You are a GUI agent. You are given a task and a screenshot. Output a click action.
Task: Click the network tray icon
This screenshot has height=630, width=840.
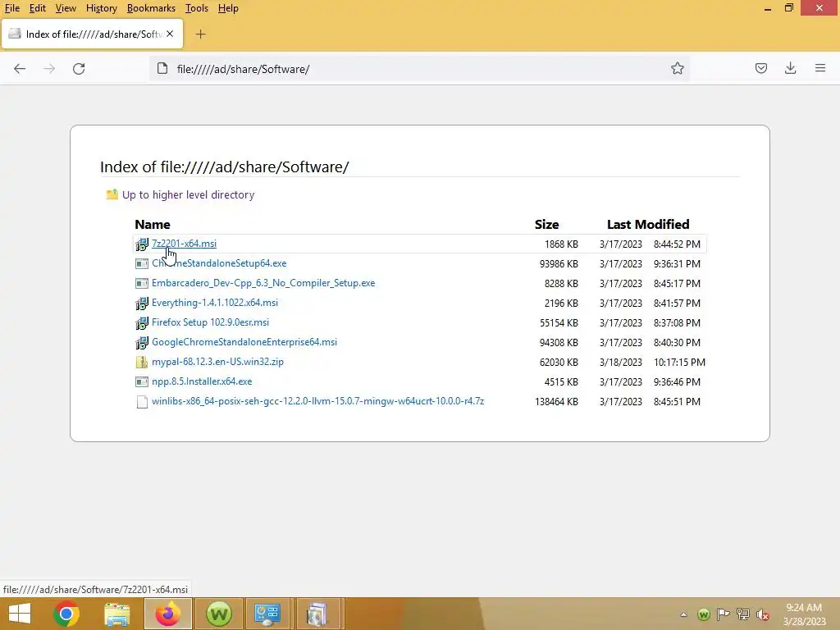pos(743,614)
